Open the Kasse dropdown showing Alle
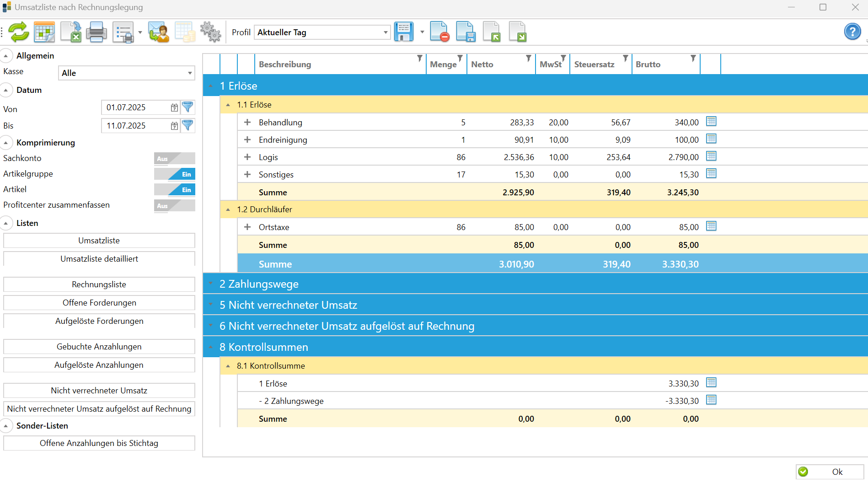868x483 pixels. point(127,73)
